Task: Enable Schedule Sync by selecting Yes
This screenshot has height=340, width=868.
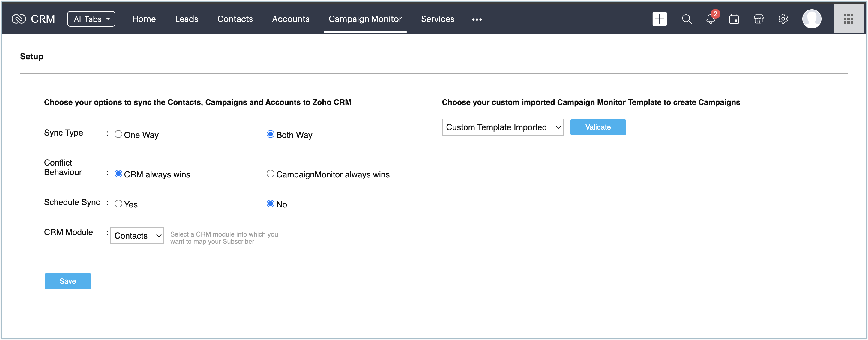Action: [x=118, y=204]
